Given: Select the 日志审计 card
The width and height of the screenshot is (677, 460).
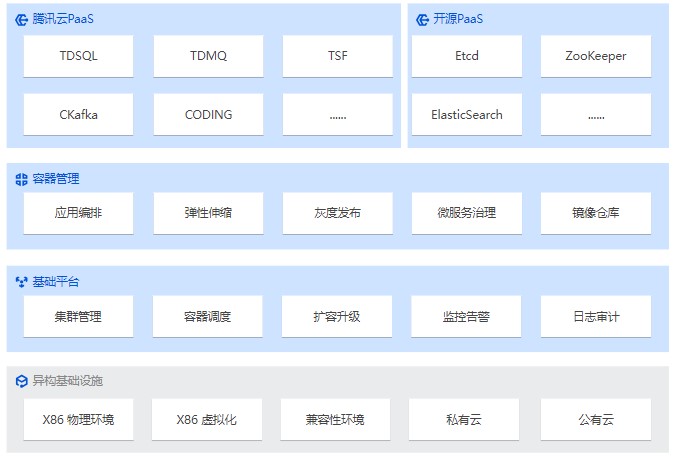Looking at the screenshot, I should (596, 317).
